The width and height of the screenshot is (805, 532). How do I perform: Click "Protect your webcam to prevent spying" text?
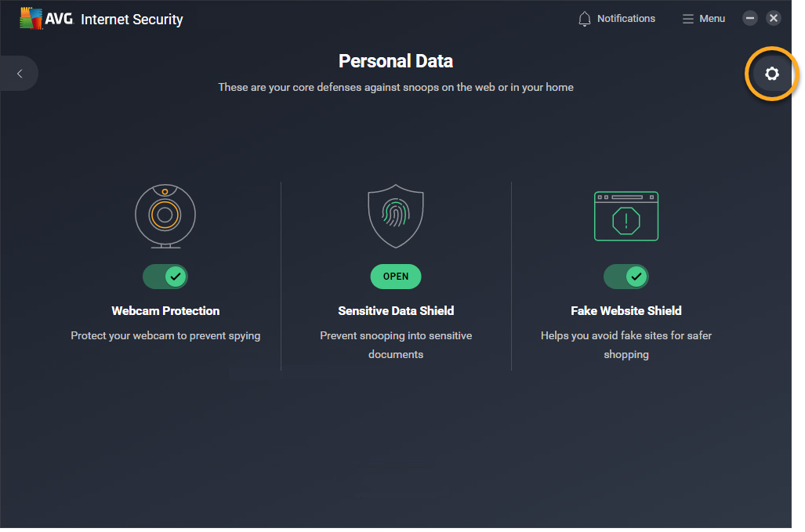165,335
